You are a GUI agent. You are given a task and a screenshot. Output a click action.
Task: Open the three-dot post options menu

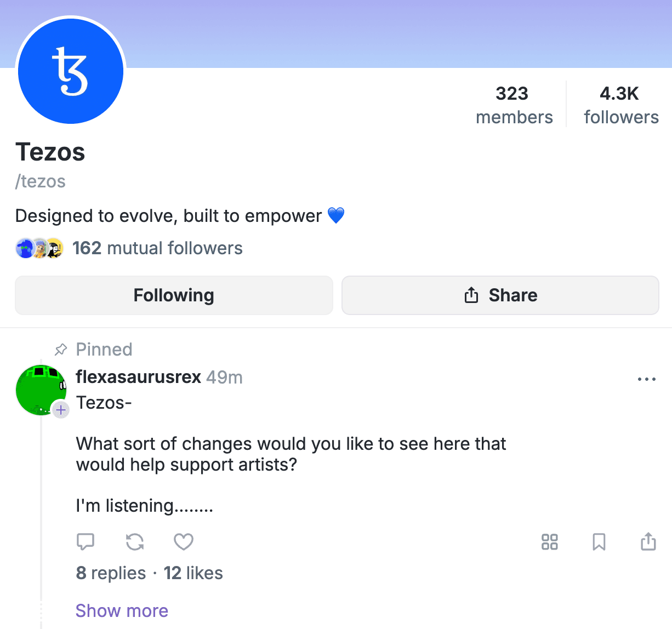[647, 379]
